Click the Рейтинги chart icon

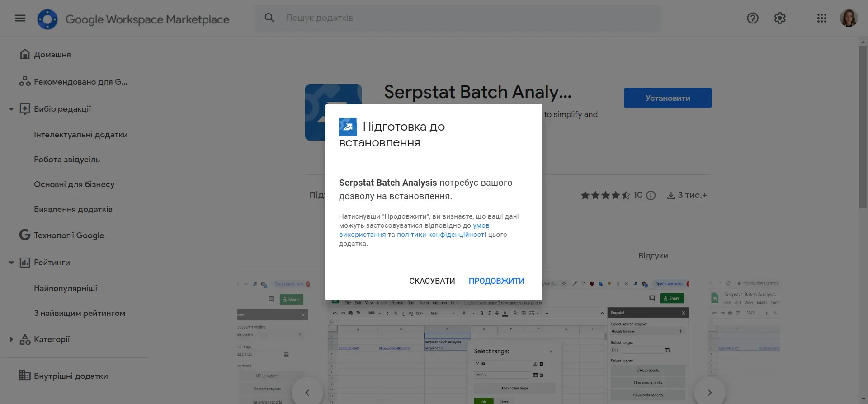25,263
